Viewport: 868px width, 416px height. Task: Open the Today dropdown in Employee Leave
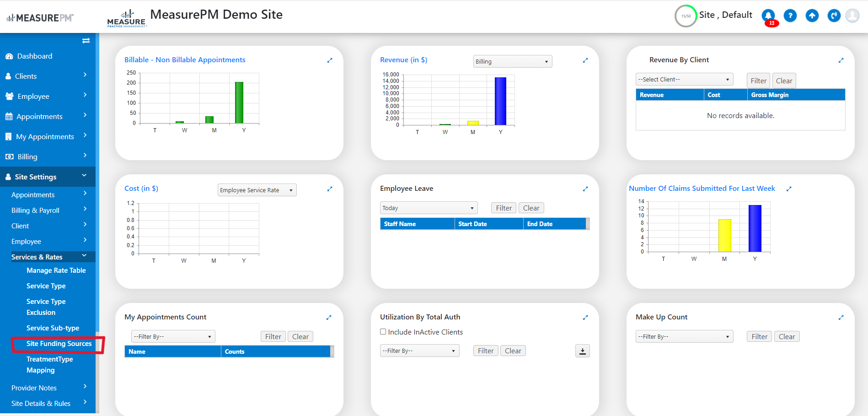coord(429,208)
